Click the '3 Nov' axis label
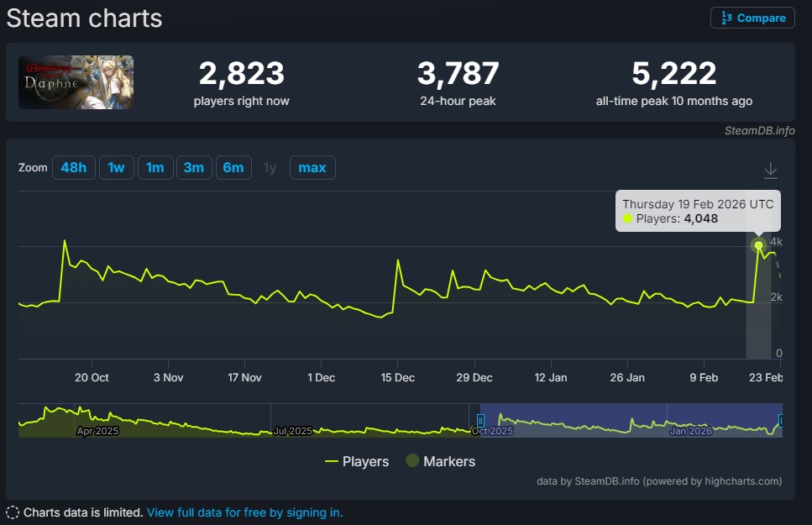Screen dimensions: 812x525 coord(168,378)
